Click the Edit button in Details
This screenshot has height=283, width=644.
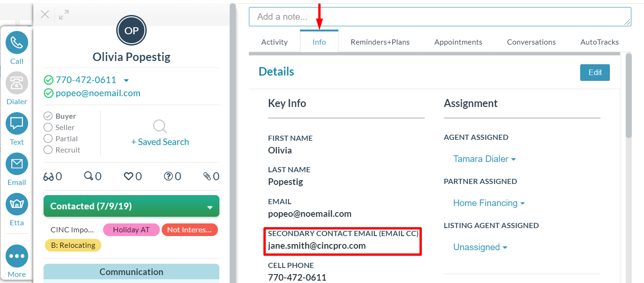[595, 73]
